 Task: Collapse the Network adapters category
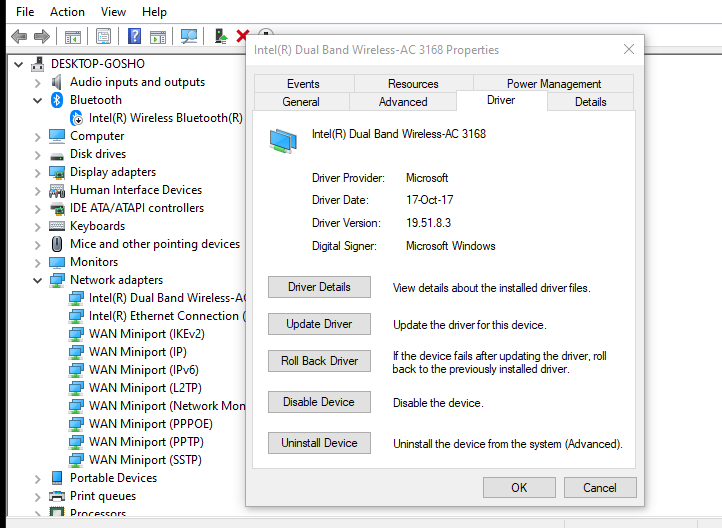[38, 280]
